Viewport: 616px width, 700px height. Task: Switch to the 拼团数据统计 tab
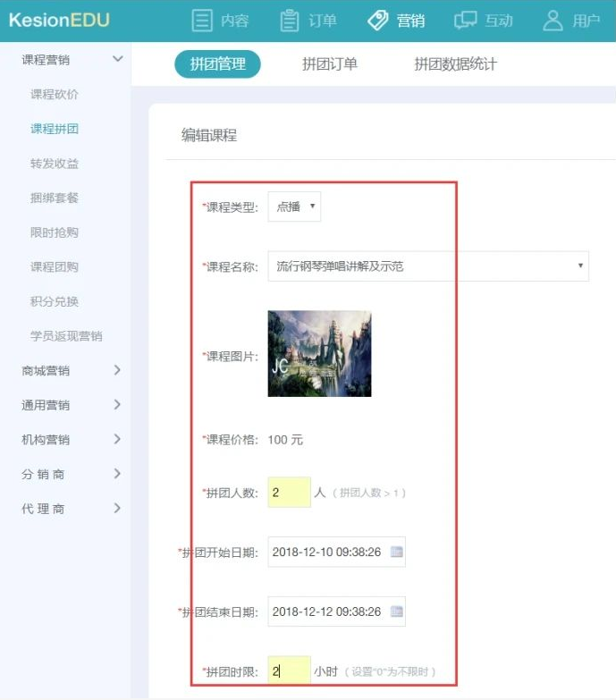point(455,64)
